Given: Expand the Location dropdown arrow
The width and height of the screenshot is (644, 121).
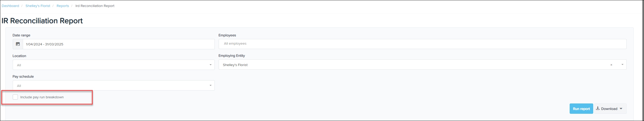Looking at the screenshot, I should 210,65.
